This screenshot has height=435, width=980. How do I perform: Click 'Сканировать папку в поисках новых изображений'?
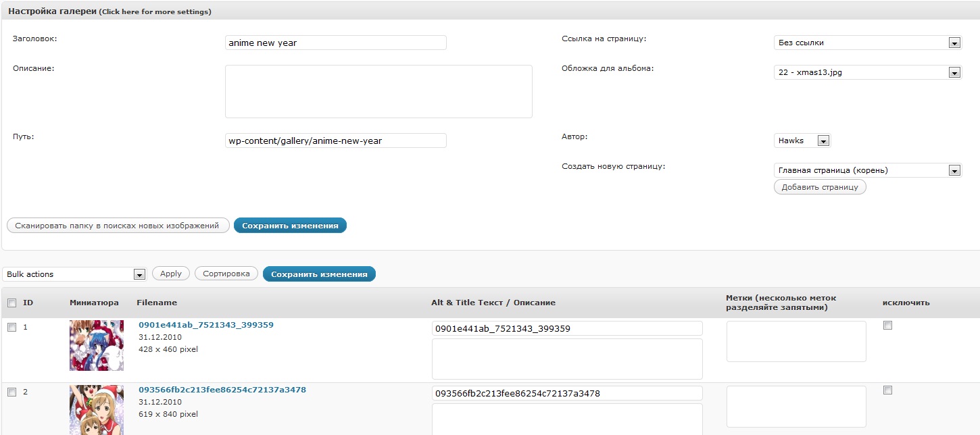(x=118, y=226)
